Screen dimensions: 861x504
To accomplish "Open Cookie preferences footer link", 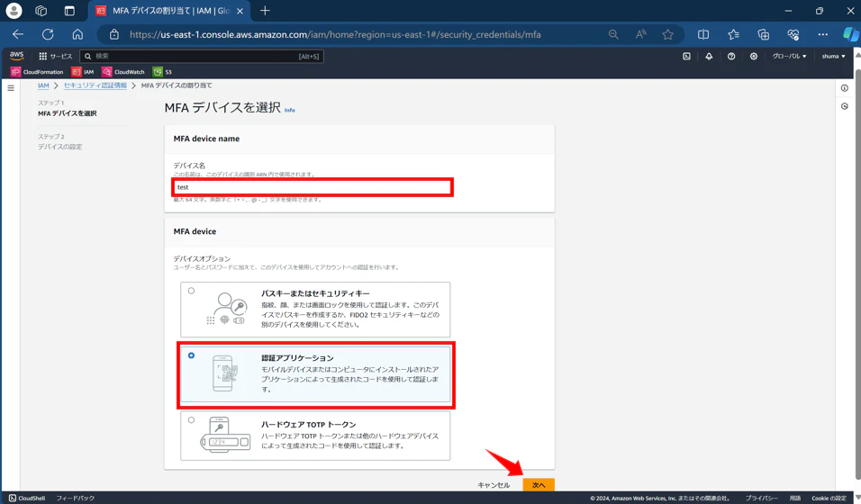I will coord(829,498).
